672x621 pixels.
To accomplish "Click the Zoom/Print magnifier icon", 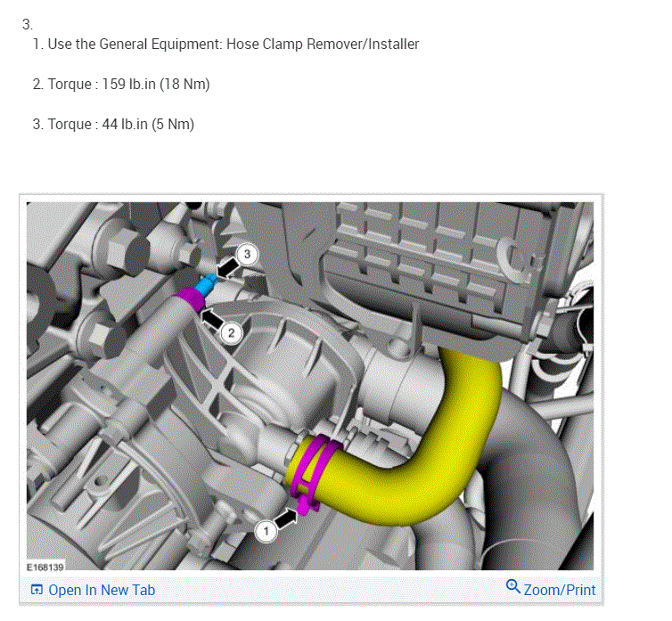I will (512, 586).
